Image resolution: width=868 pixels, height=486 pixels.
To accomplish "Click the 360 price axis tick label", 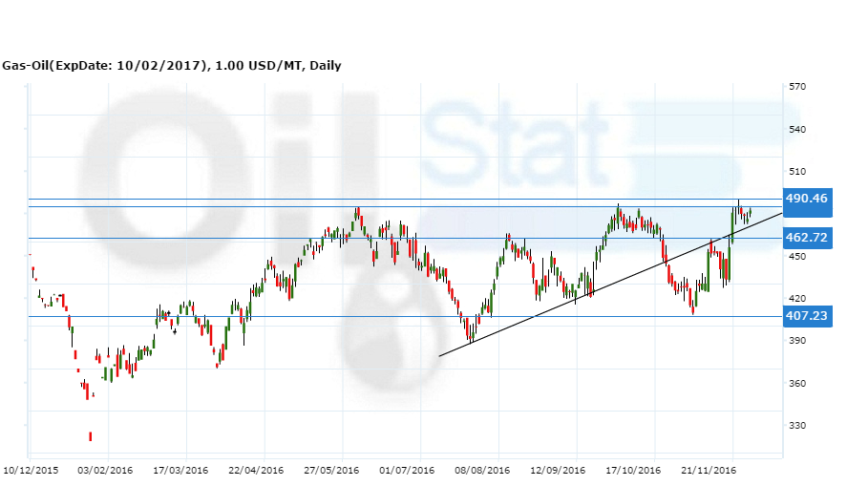I will tap(798, 384).
